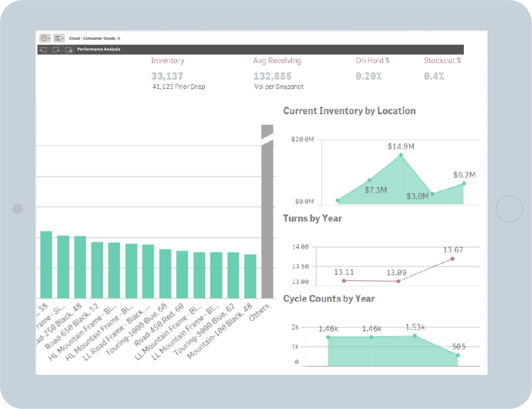Open the compass navigation menu
The width and height of the screenshot is (532, 409).
[x=45, y=38]
